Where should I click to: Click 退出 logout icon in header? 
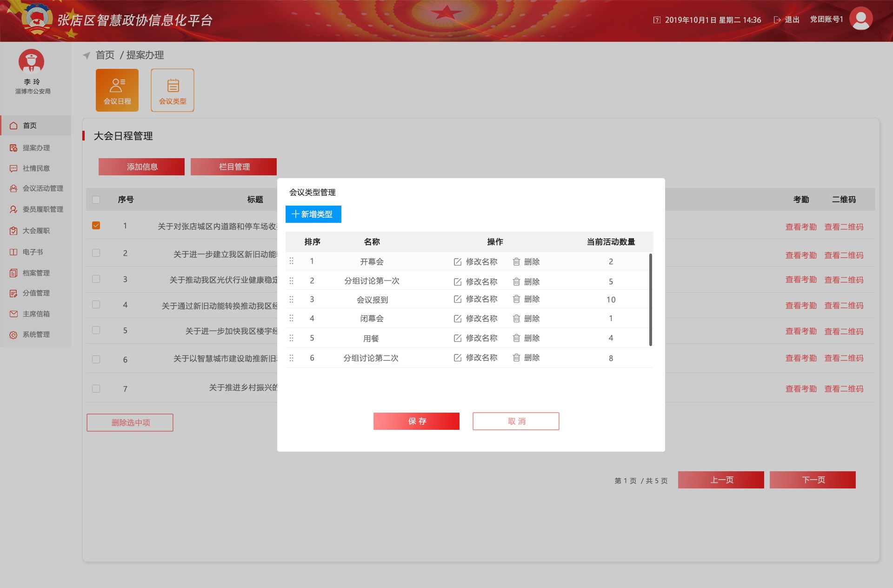pyautogui.click(x=777, y=20)
